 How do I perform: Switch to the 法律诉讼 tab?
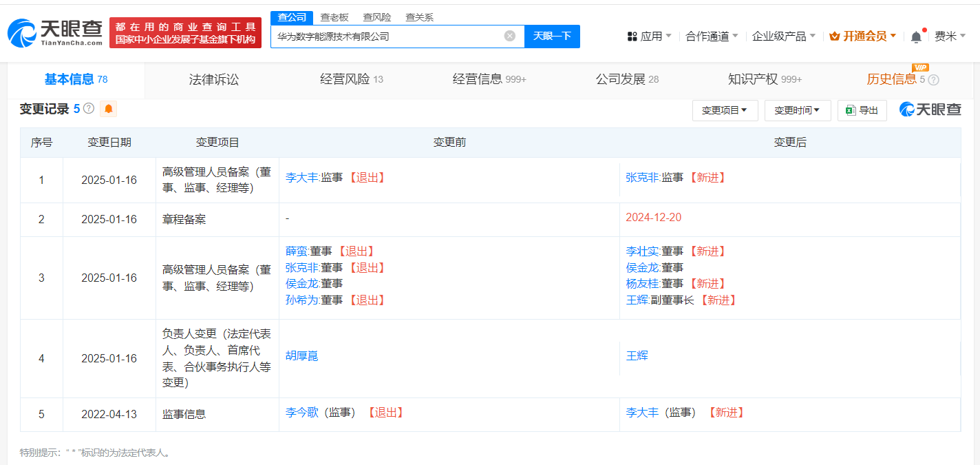point(213,80)
